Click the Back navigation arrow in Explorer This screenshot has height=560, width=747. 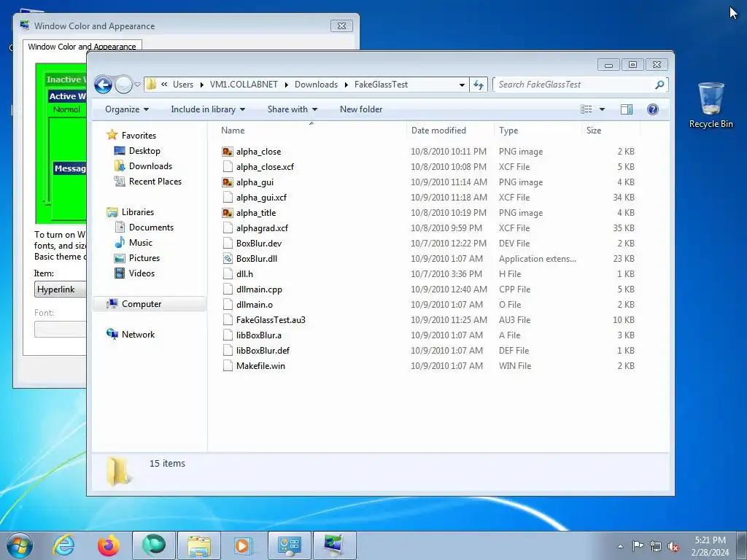103,85
